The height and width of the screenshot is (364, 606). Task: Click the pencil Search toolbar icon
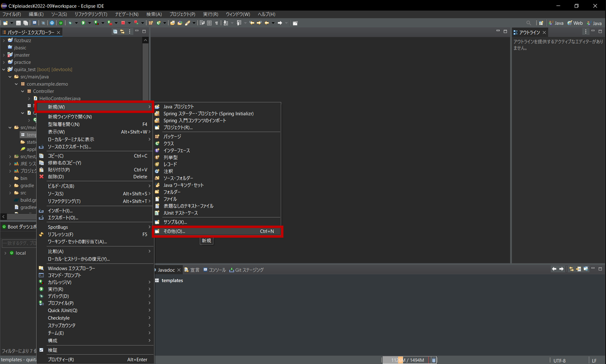(x=188, y=23)
